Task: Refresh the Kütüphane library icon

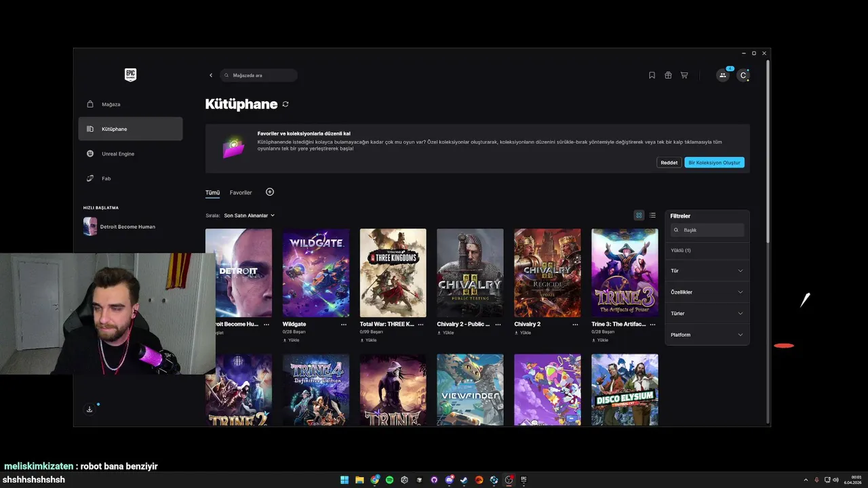Action: click(285, 104)
